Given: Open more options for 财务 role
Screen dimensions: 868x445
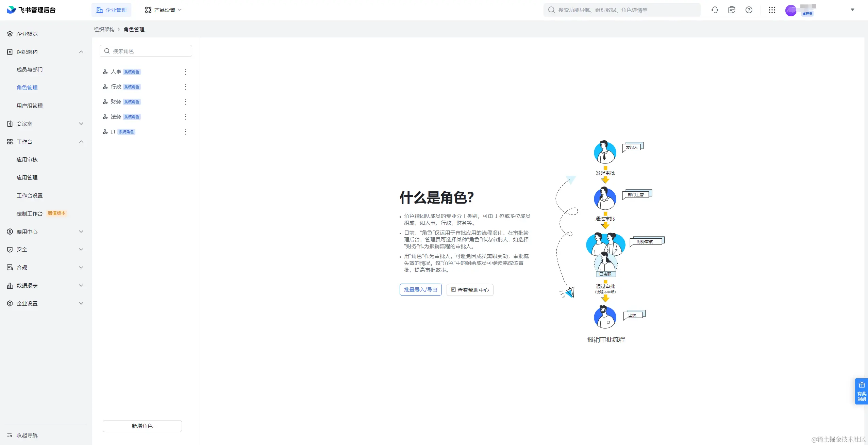Looking at the screenshot, I should [185, 101].
